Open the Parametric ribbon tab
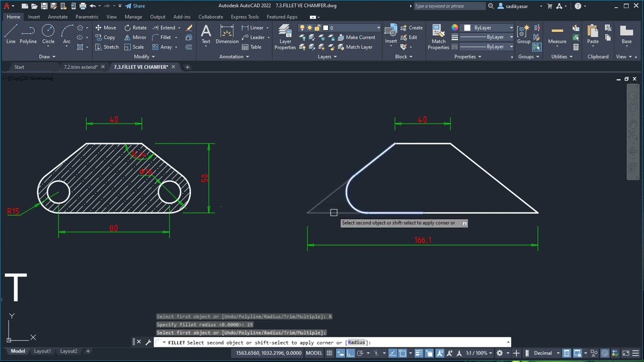 point(87,17)
